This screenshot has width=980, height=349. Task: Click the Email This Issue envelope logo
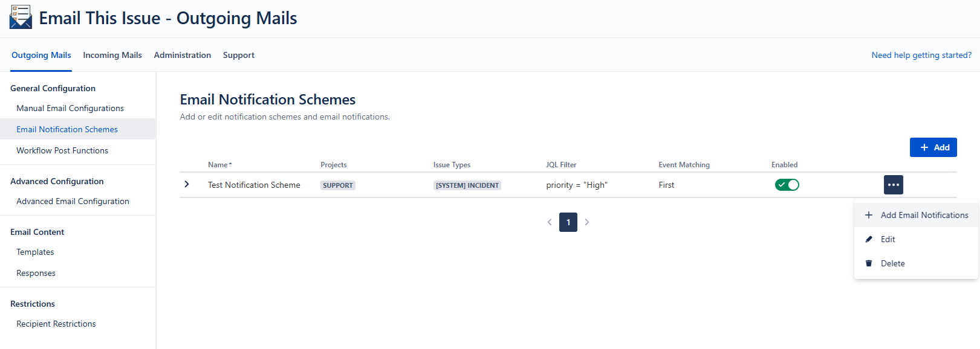[x=21, y=18]
